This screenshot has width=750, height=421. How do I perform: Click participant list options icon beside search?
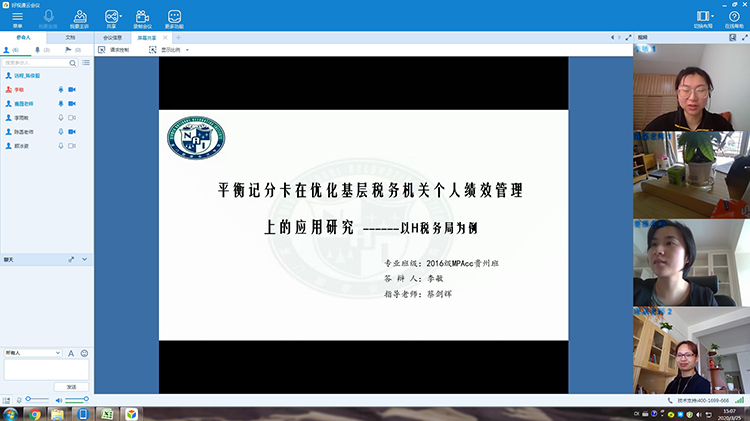point(86,62)
